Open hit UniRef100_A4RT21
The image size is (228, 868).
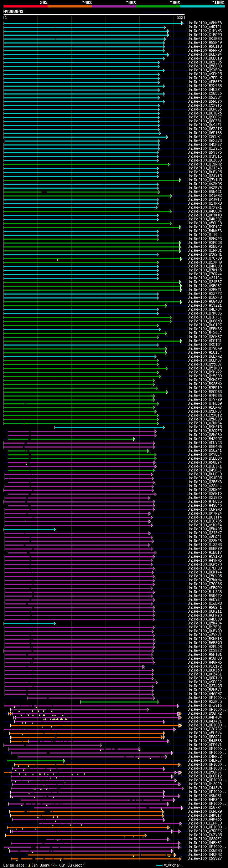(204, 27)
